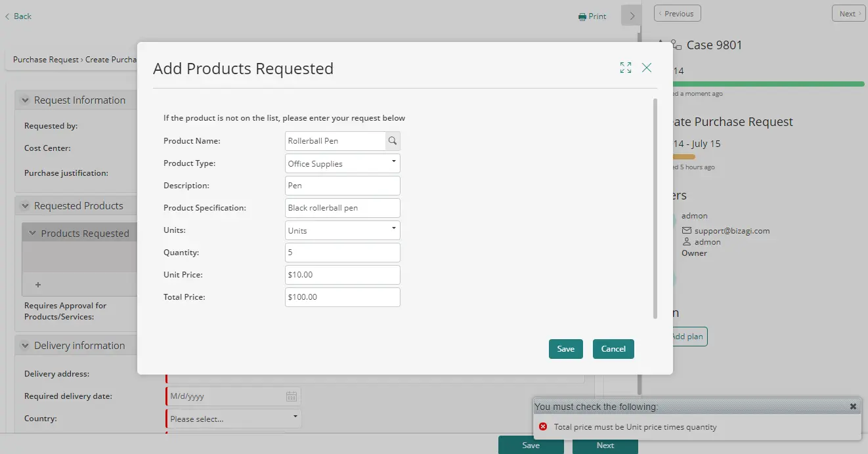The height and width of the screenshot is (454, 868).
Task: Close the Add Products Requested dialog
Action: point(647,68)
